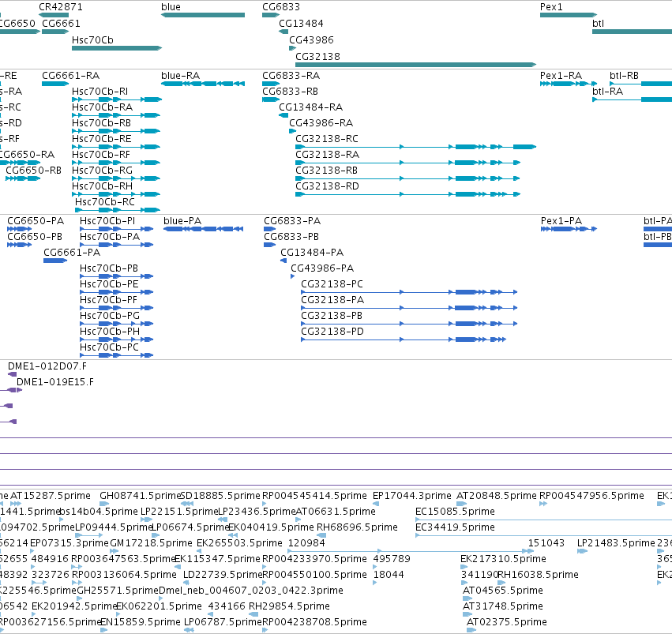Select protein CG43986-PA

[293, 276]
